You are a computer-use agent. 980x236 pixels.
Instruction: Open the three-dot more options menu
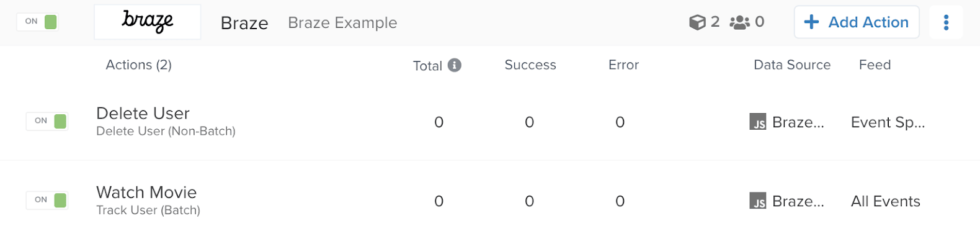click(x=946, y=22)
